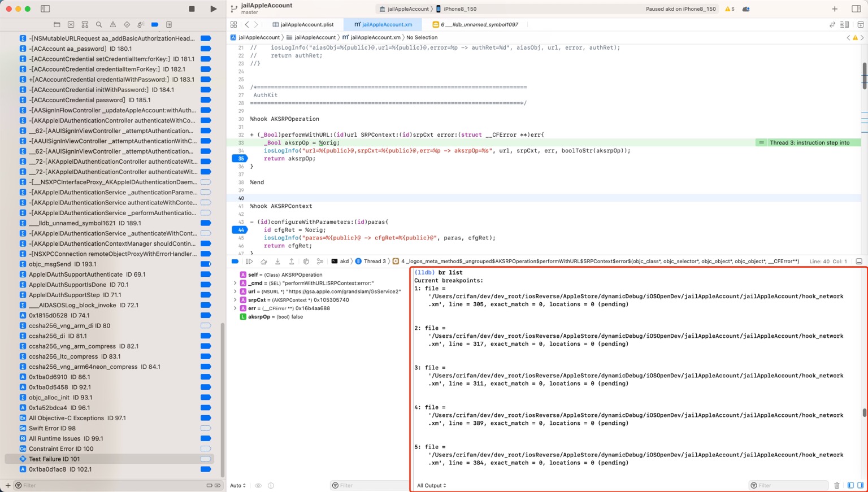Open the Report navigator
868x492 pixels.
(x=169, y=25)
